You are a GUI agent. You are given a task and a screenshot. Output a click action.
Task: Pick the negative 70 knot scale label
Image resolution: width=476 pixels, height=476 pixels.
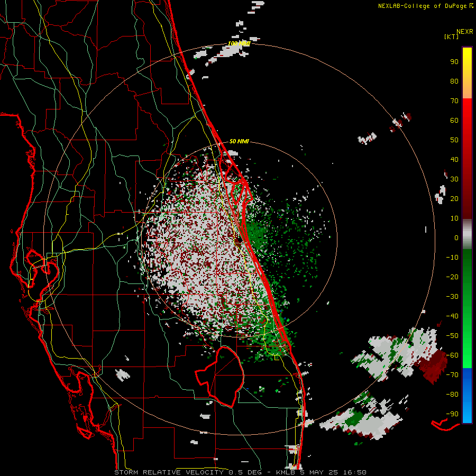tap(452, 375)
